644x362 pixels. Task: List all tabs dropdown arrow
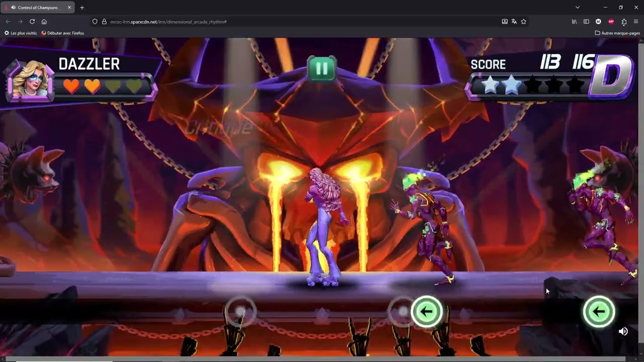pyautogui.click(x=578, y=8)
